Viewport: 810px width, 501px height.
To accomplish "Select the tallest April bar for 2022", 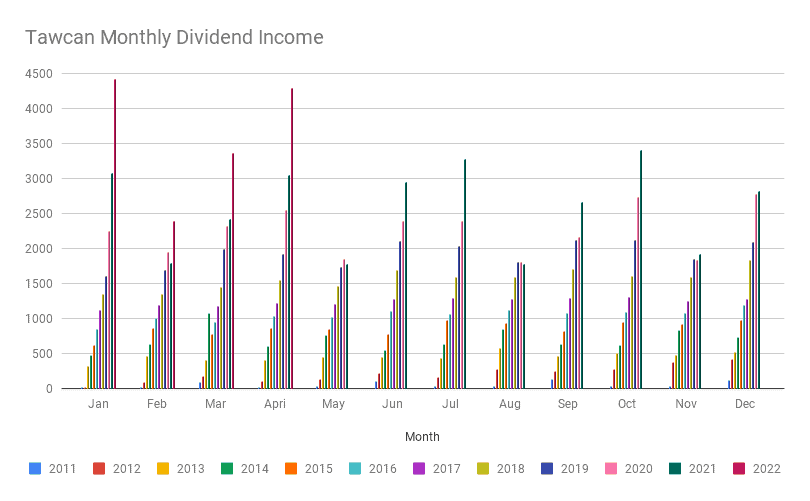I will [x=292, y=239].
